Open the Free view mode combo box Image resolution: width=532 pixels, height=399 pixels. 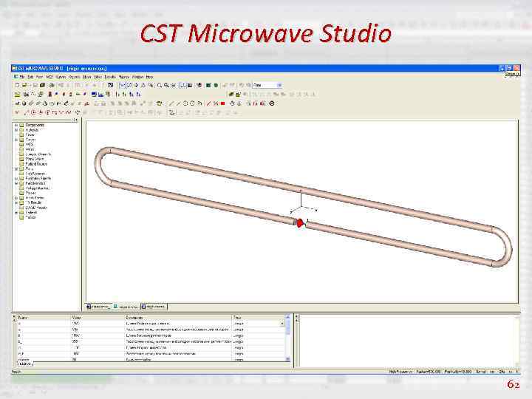pyautogui.click(x=267, y=85)
